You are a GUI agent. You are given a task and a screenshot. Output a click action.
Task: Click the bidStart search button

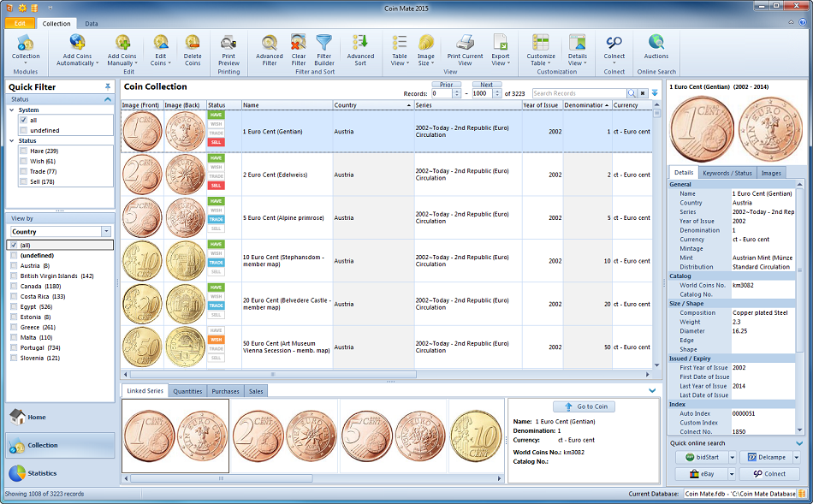(702, 457)
